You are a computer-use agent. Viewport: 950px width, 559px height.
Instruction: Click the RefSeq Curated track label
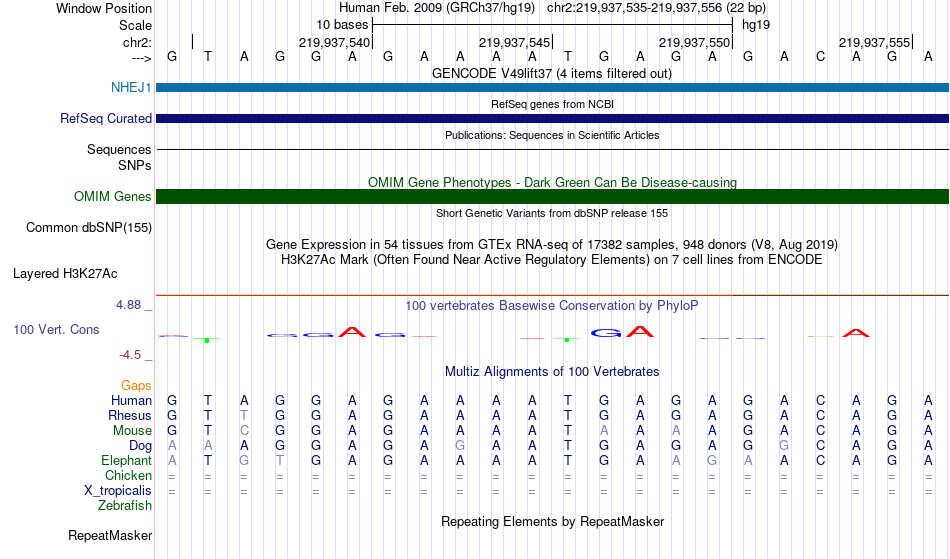point(106,119)
